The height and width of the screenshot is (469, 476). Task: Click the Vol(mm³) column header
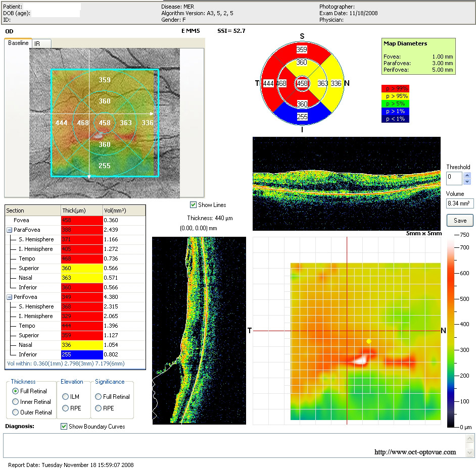tap(124, 211)
